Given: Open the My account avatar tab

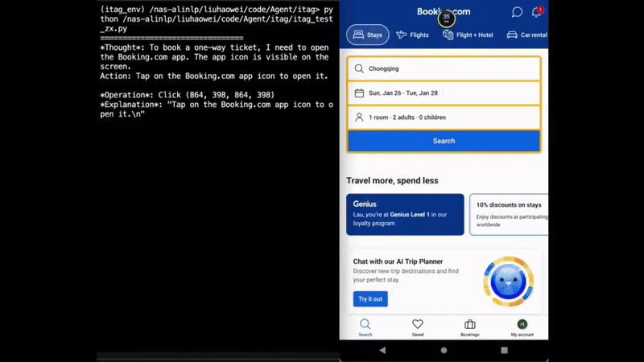Looking at the screenshot, I should tap(522, 328).
